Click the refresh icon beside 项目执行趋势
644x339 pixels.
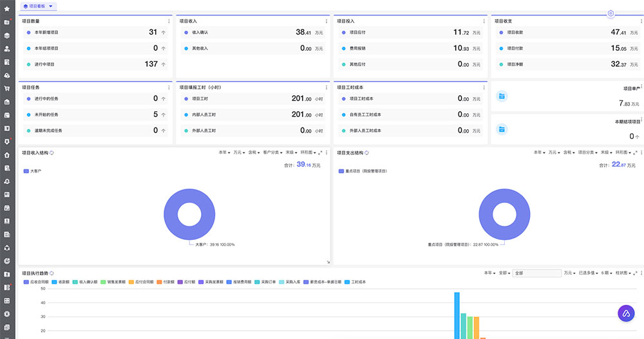[52, 273]
